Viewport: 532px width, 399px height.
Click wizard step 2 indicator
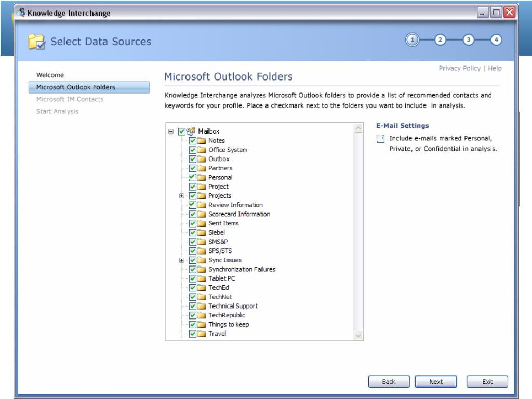pos(440,39)
